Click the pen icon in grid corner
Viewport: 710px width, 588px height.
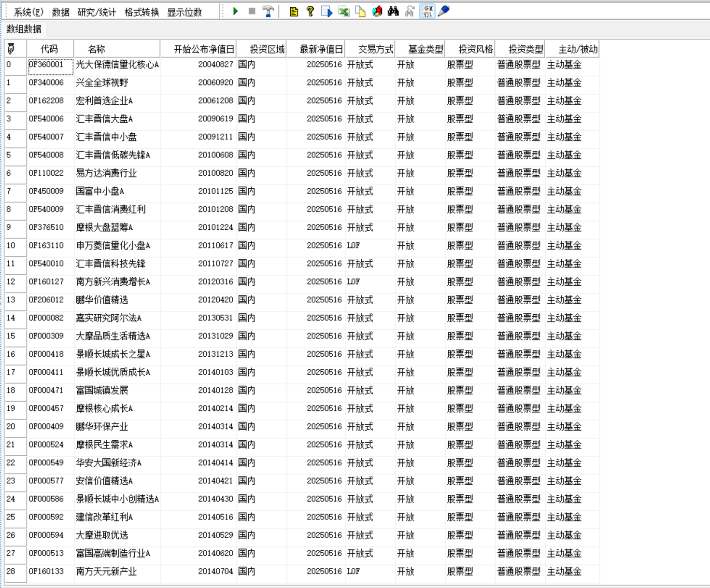click(x=11, y=49)
